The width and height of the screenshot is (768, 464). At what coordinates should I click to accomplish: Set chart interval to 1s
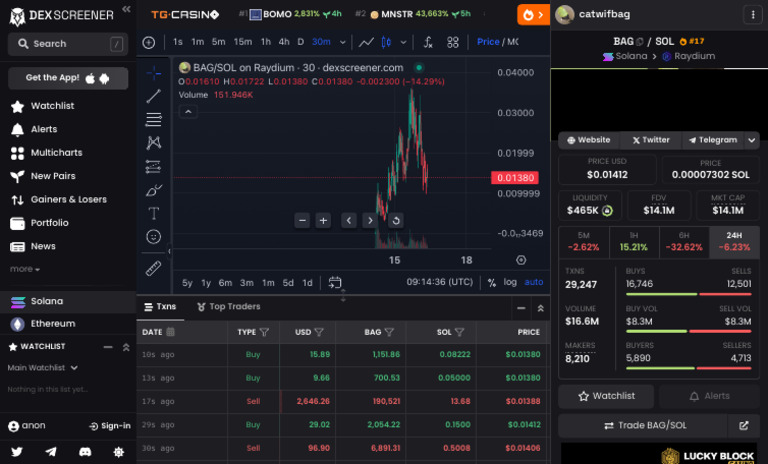[178, 42]
